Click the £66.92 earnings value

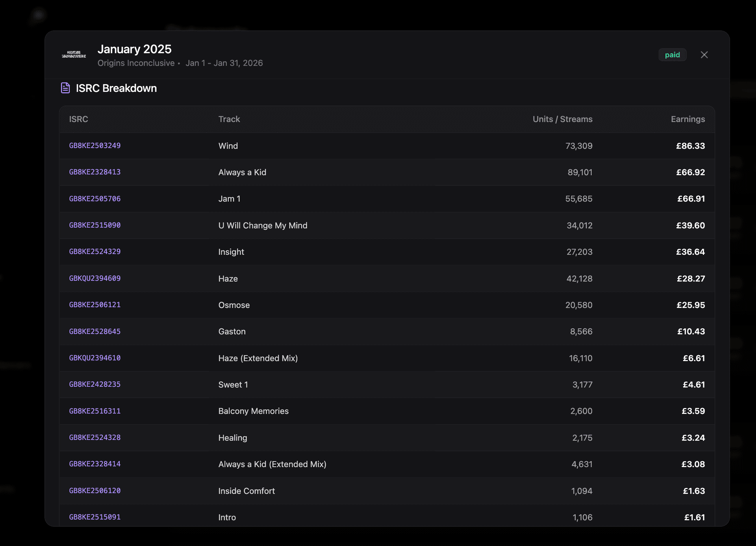click(690, 172)
